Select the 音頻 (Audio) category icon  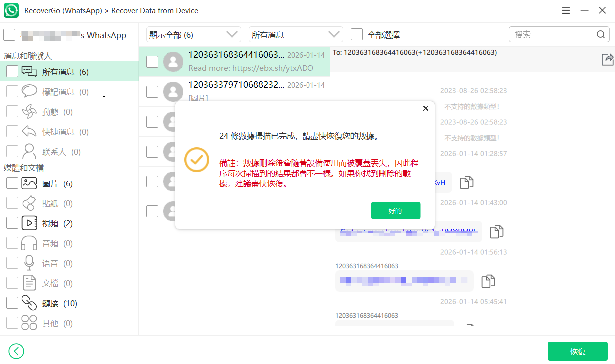click(x=29, y=243)
